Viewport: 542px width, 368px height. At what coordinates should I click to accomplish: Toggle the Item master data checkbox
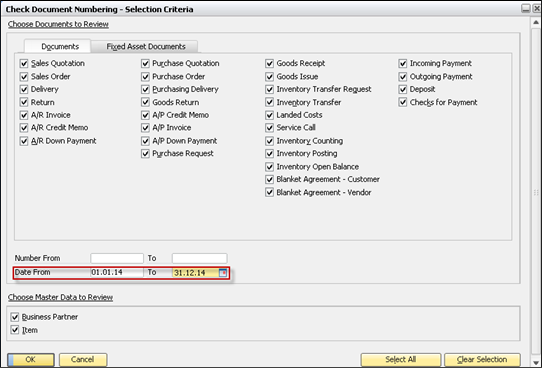point(15,330)
